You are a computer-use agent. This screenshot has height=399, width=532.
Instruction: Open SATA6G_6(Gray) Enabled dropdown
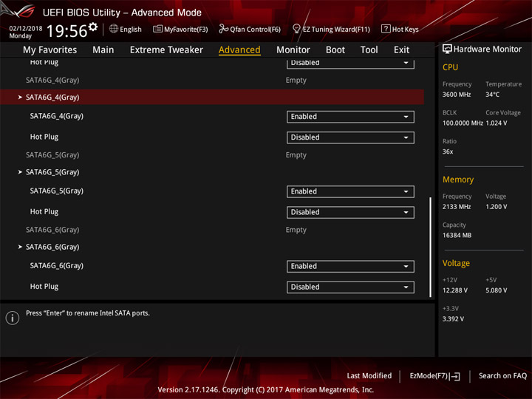click(x=350, y=266)
